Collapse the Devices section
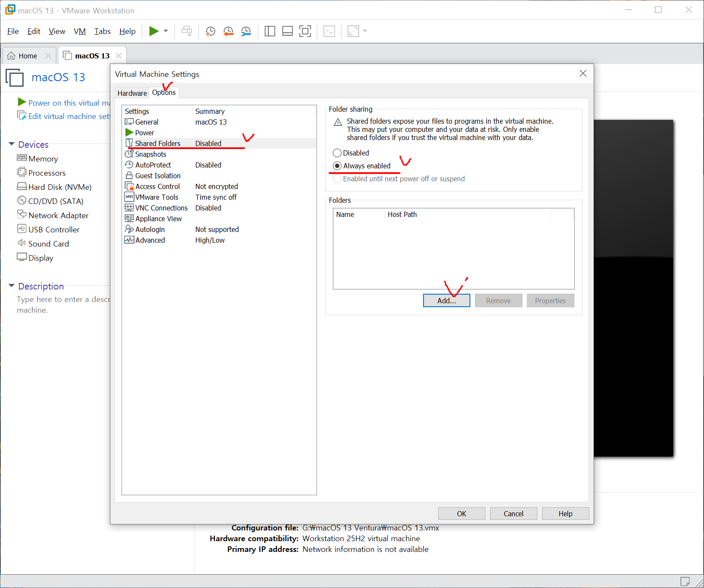The height and width of the screenshot is (588, 704). click(x=12, y=144)
